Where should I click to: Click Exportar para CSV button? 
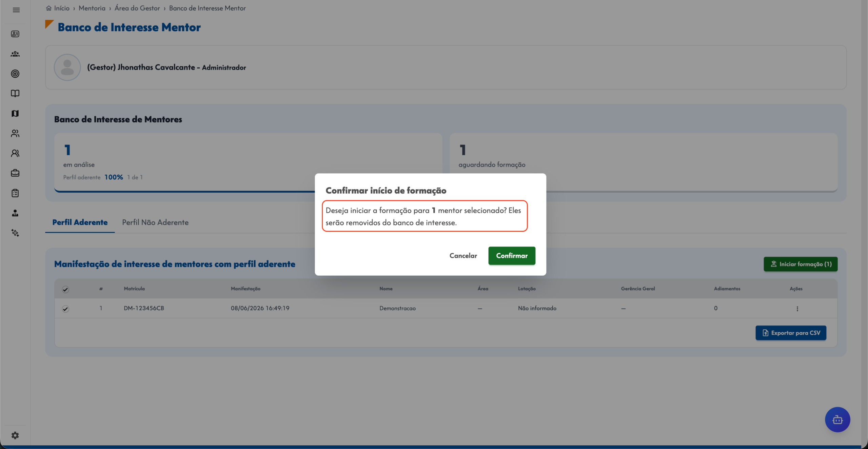tap(791, 333)
